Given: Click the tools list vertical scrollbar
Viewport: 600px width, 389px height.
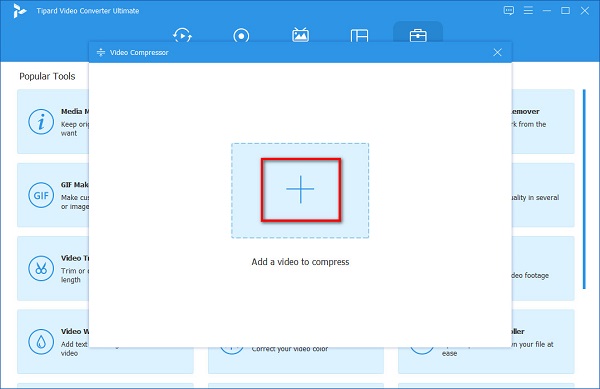Looking at the screenshot, I should 584,189.
